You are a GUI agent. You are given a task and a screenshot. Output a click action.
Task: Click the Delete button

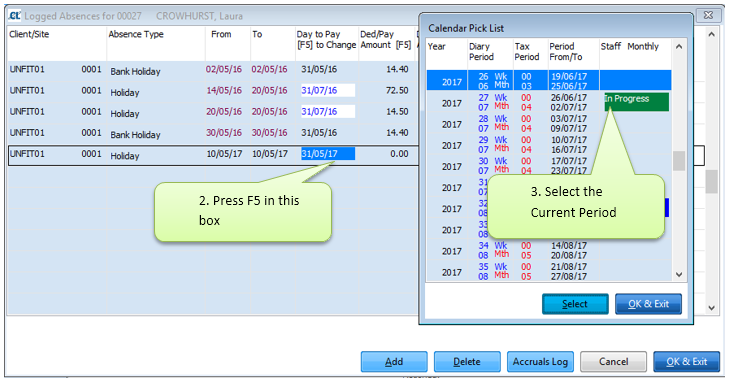[x=467, y=361]
